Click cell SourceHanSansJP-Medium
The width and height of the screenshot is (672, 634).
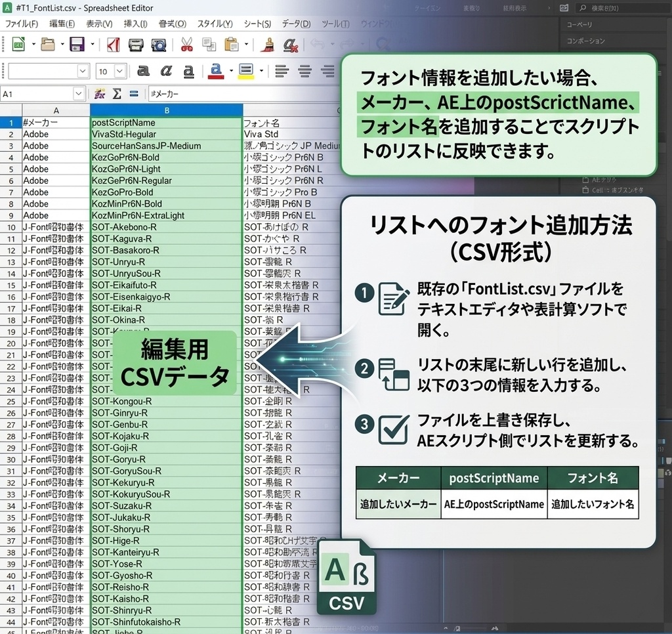click(167, 146)
